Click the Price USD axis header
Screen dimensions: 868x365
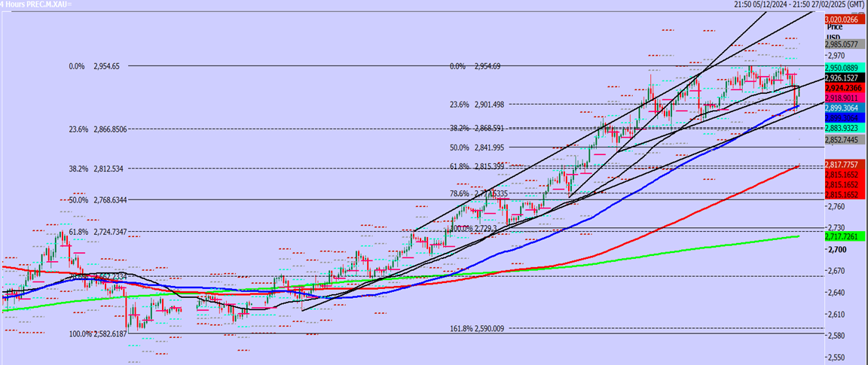833,31
